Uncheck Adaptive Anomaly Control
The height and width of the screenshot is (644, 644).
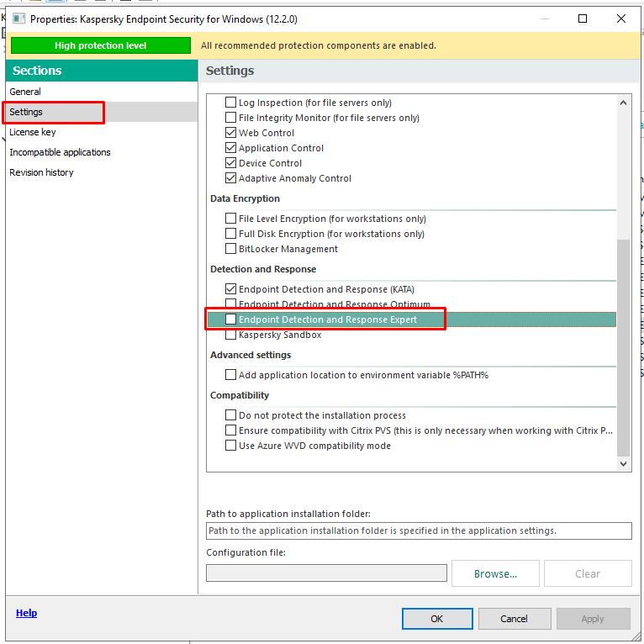pyautogui.click(x=230, y=178)
